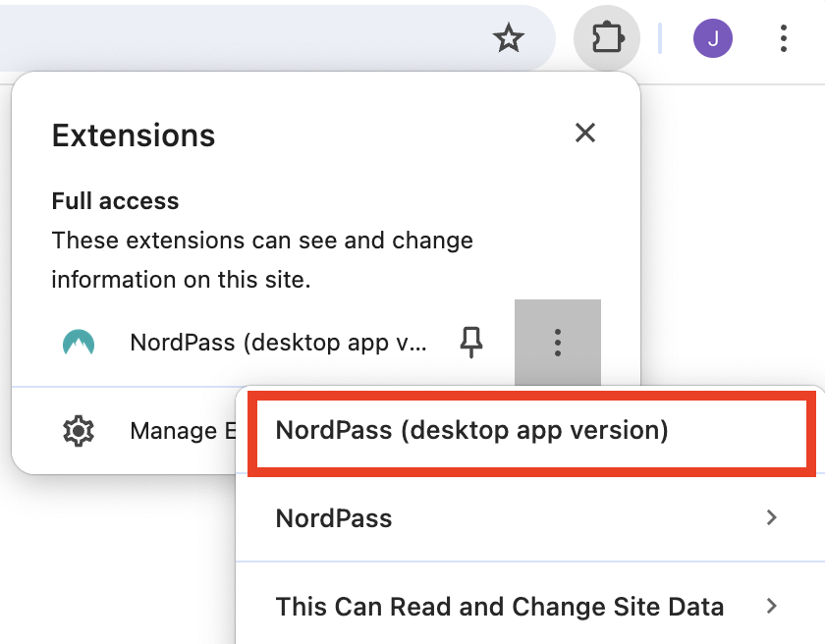
Task: Bookmark this page with the star icon
Action: (x=508, y=39)
